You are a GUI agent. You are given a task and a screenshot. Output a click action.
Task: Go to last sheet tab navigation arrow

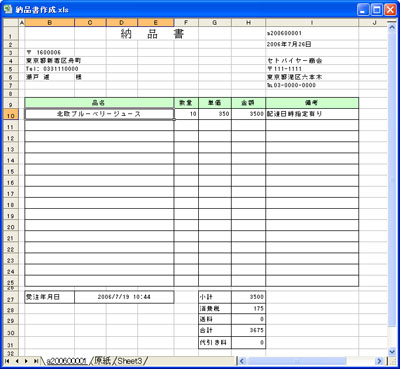click(36, 361)
